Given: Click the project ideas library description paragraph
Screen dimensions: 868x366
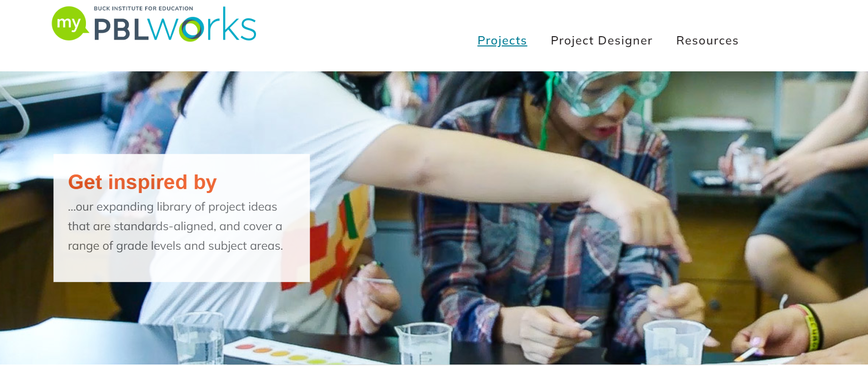Looking at the screenshot, I should (175, 226).
